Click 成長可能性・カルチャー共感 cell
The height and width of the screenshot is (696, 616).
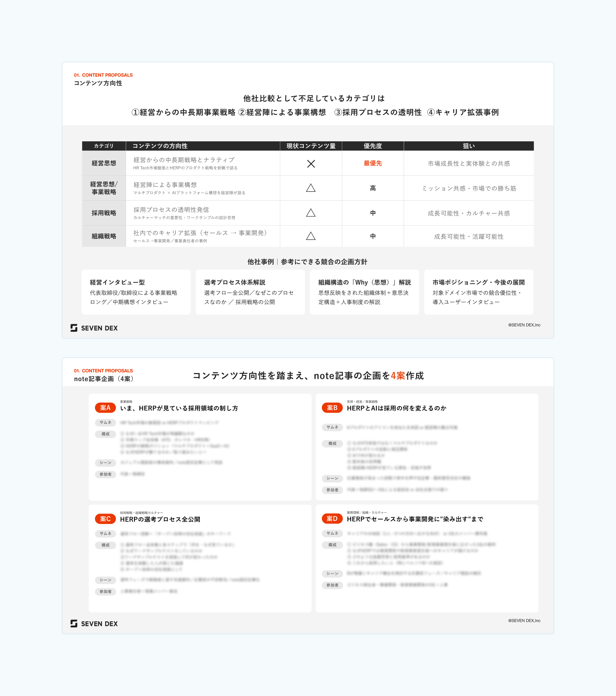click(x=469, y=213)
